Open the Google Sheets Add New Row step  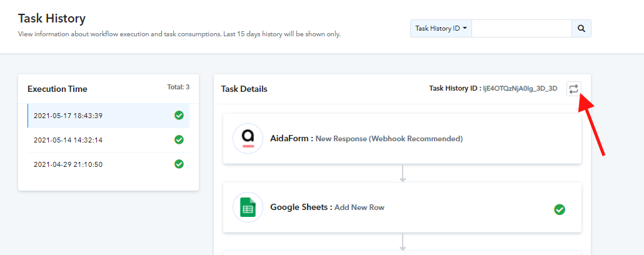(402, 207)
